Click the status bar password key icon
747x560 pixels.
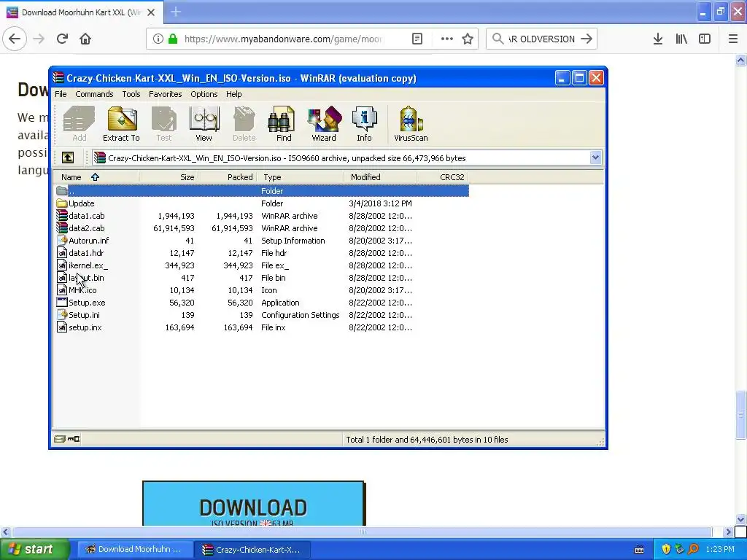pyautogui.click(x=74, y=439)
